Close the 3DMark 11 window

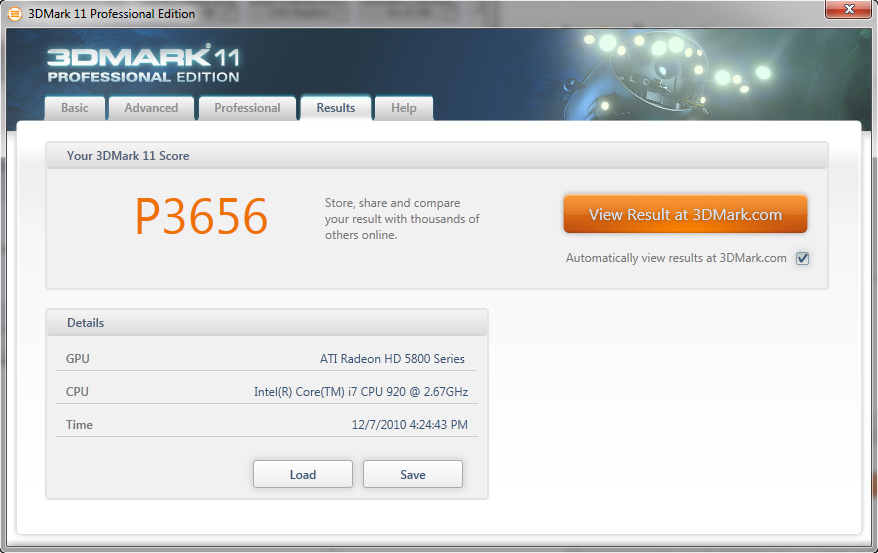click(848, 9)
